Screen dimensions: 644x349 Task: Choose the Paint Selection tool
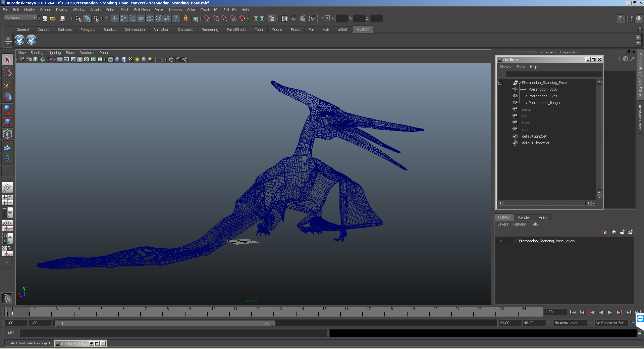click(7, 84)
